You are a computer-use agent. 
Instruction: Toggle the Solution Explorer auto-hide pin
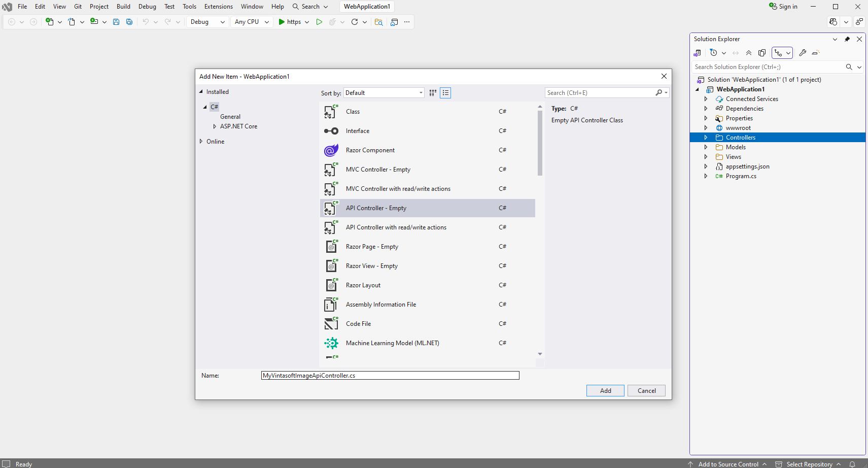tap(847, 39)
